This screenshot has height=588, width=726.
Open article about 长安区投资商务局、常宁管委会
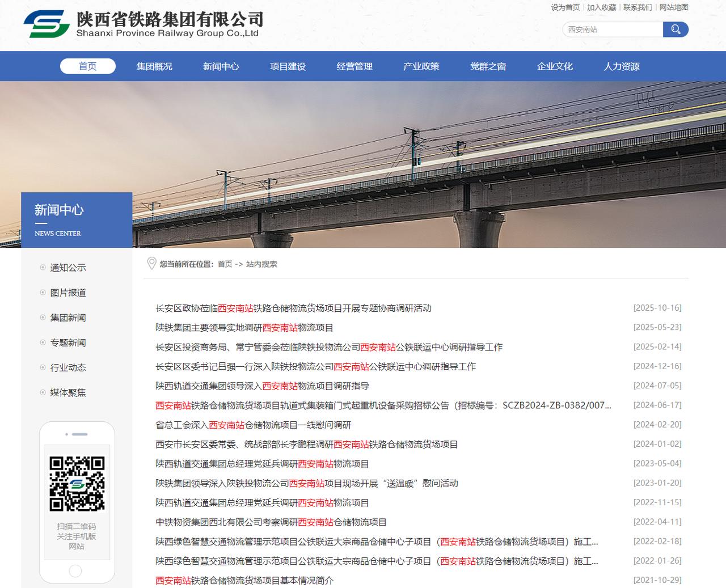pyautogui.click(x=329, y=347)
